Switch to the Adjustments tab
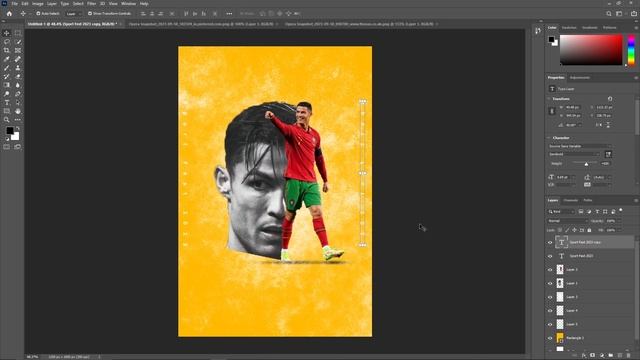The width and height of the screenshot is (640, 360). click(580, 78)
